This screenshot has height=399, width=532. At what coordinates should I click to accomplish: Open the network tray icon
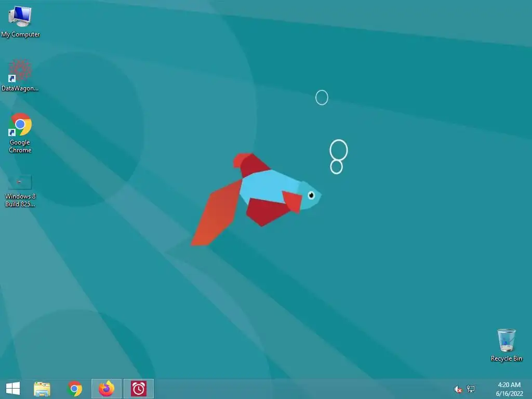pos(471,389)
